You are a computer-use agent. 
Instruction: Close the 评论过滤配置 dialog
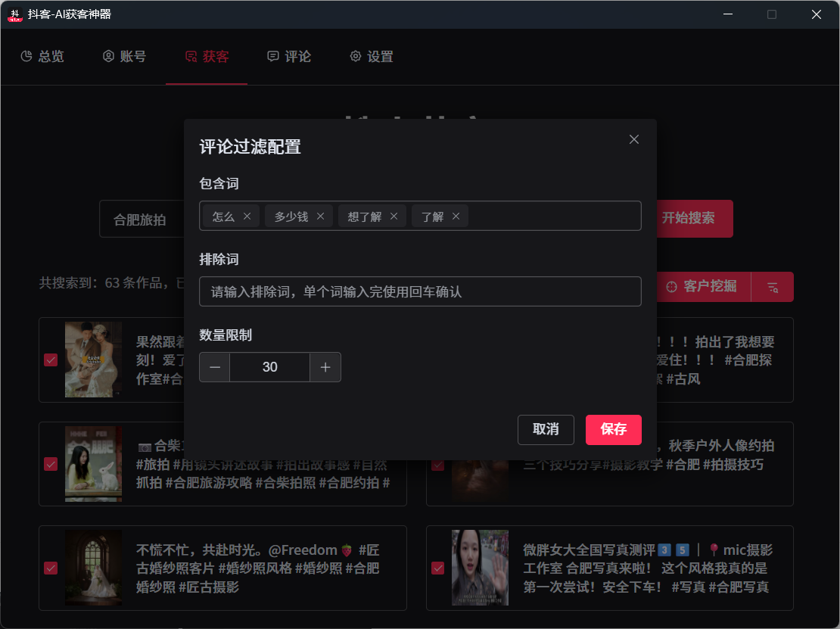[x=633, y=139]
